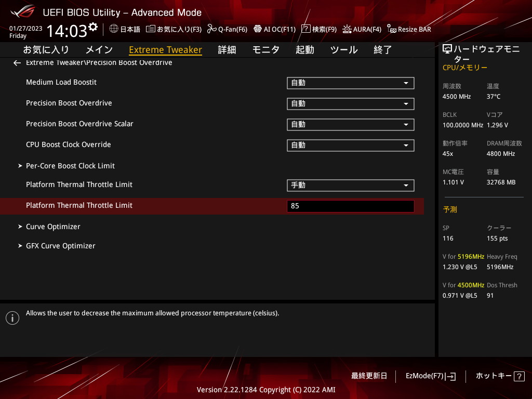Click memory capacity 32768 MB

coord(501,182)
